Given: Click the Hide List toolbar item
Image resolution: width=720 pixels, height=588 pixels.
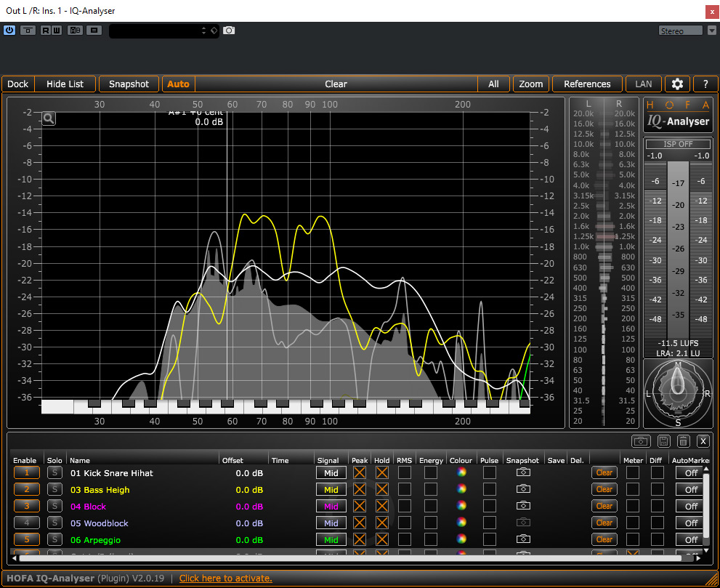Looking at the screenshot, I should [65, 84].
